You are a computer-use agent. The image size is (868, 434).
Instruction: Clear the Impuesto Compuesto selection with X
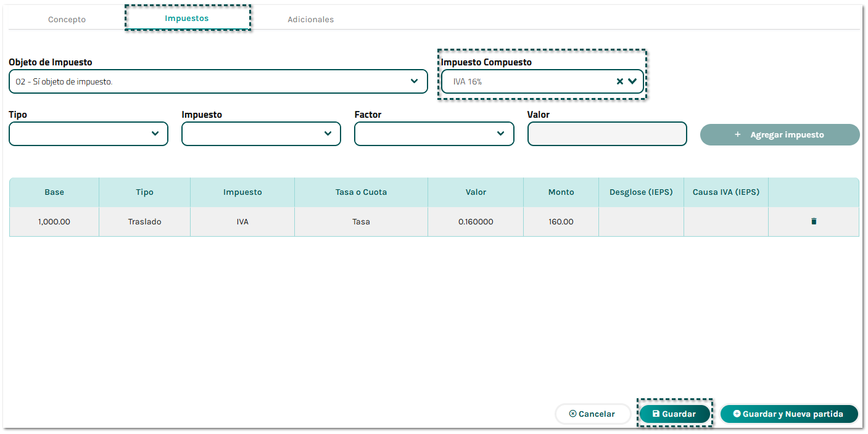coord(620,81)
